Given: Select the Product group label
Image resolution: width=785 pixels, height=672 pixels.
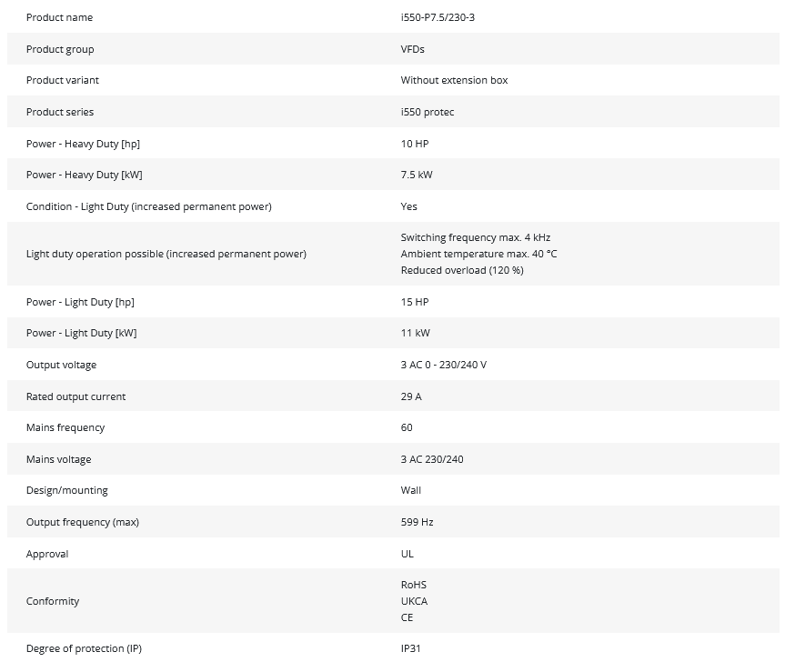Looking at the screenshot, I should pos(60,49).
